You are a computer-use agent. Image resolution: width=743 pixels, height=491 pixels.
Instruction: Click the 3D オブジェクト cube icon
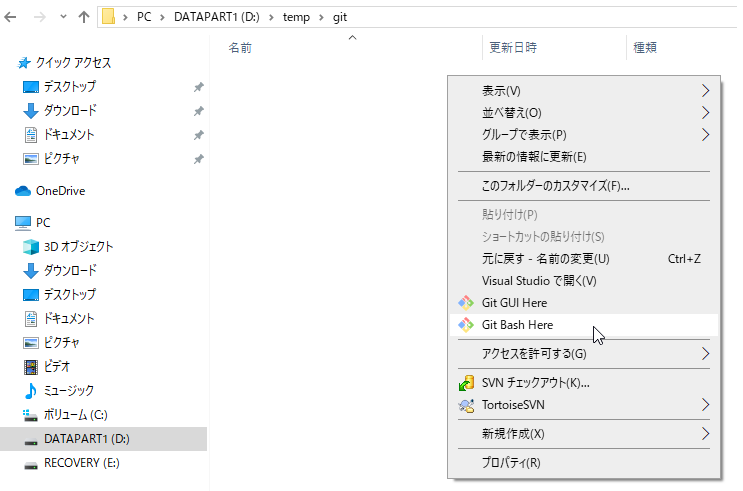click(x=31, y=246)
